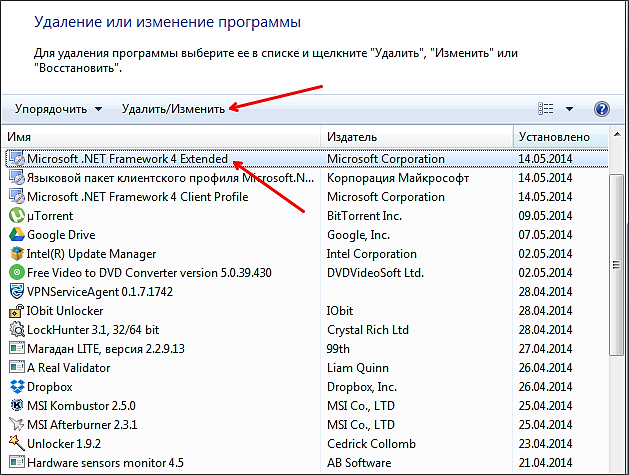Click the Google Drive icon

[x=16, y=235]
